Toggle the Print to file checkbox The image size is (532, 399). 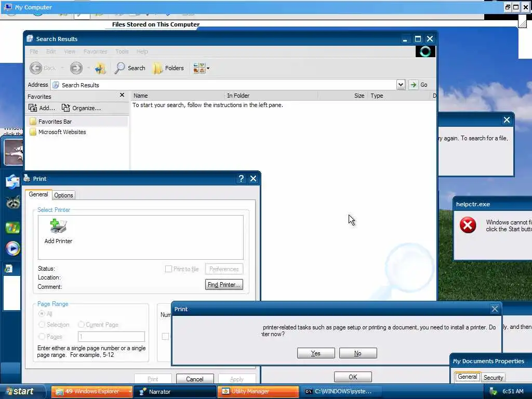[x=168, y=269]
